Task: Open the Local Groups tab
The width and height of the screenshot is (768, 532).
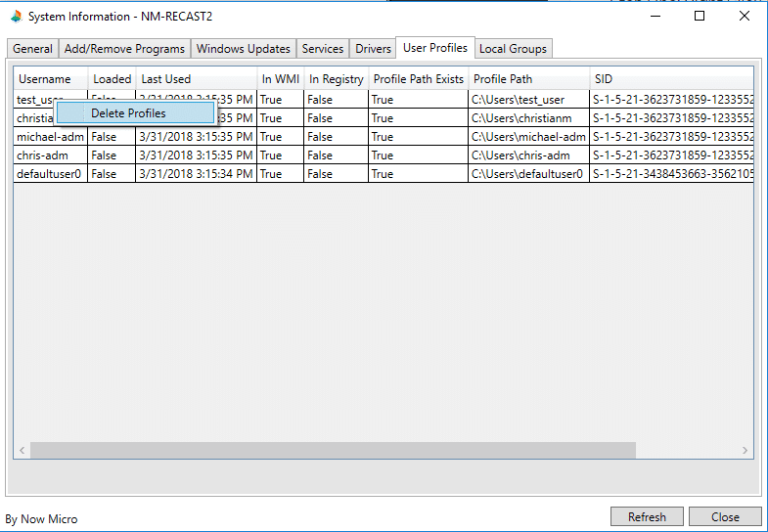Action: [514, 49]
